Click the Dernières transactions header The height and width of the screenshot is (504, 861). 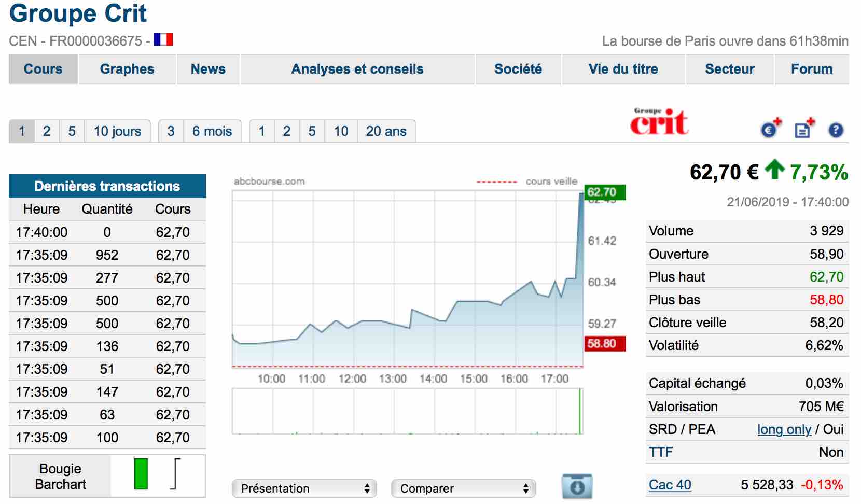[x=107, y=186]
